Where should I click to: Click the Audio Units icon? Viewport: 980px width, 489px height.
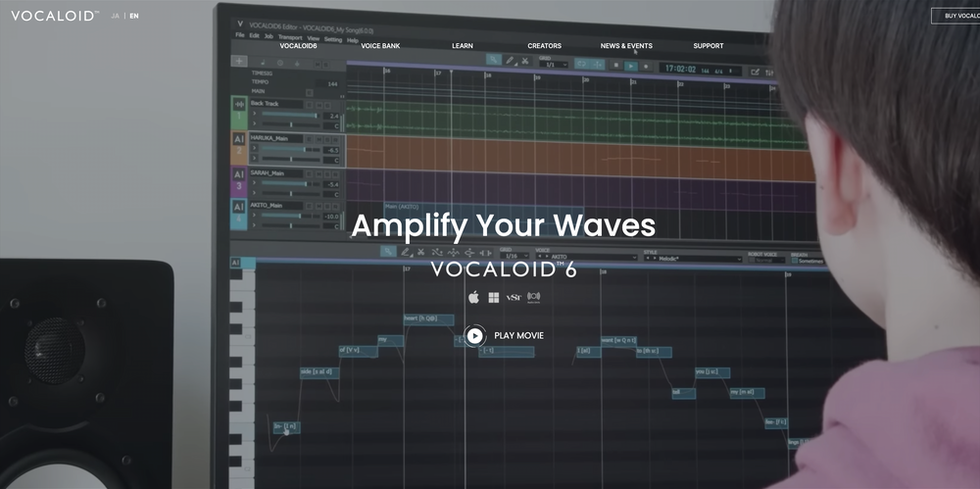(534, 297)
